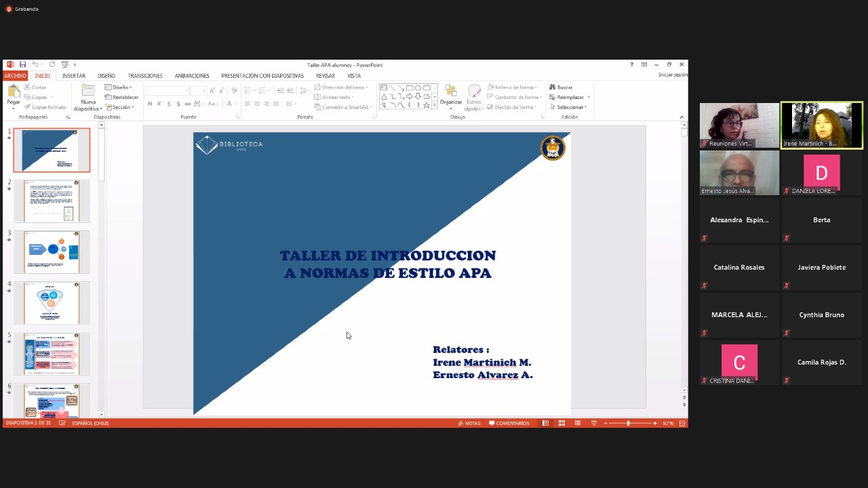This screenshot has height=488, width=868.
Task: Switch to the TRANSICIONES tab
Action: [145, 76]
